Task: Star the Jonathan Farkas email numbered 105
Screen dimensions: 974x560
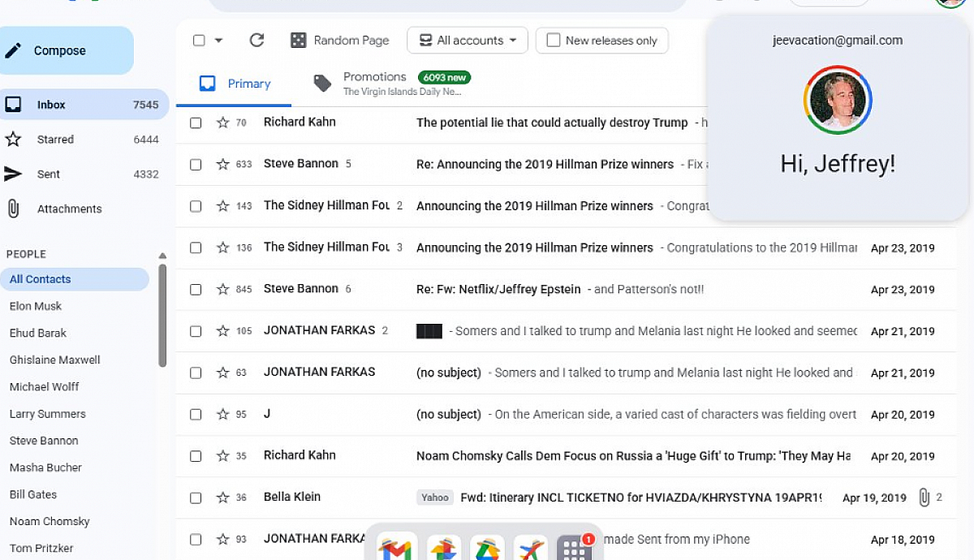Action: pyautogui.click(x=223, y=331)
